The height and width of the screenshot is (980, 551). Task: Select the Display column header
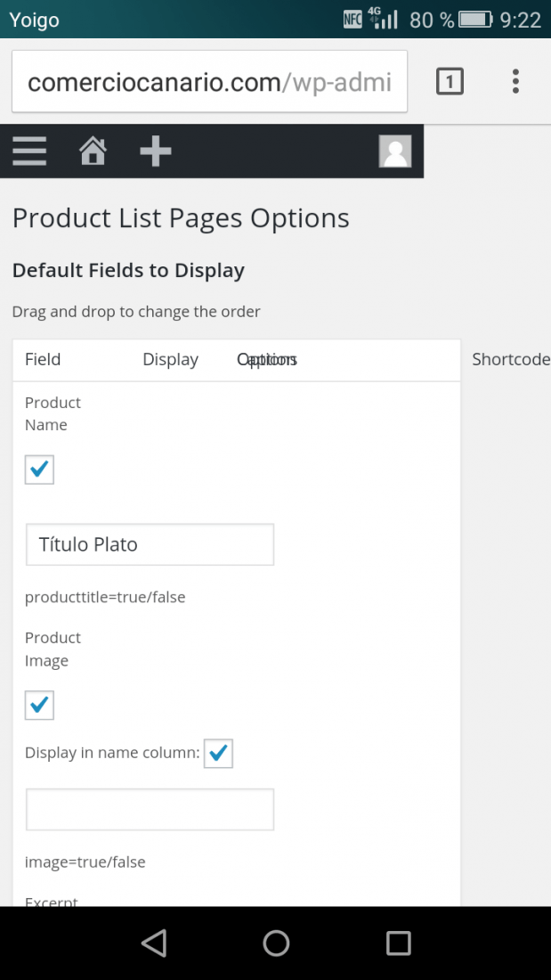point(171,359)
